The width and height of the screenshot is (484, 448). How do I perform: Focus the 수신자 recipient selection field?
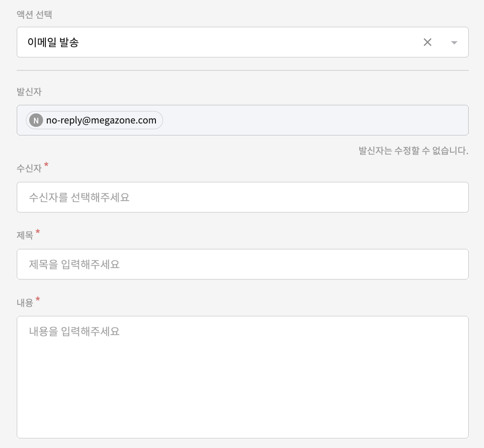[x=242, y=197]
